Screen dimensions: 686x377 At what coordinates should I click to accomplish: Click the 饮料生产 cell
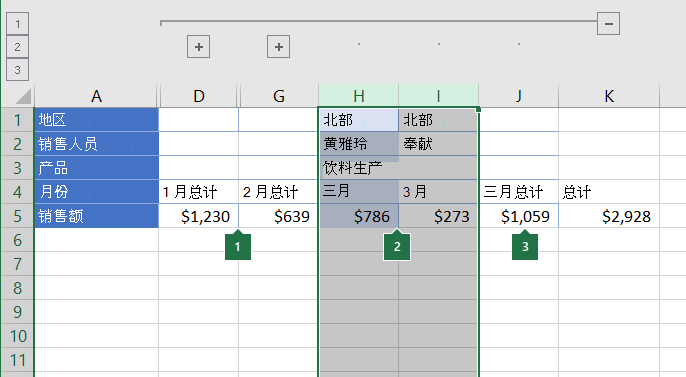[359, 168]
